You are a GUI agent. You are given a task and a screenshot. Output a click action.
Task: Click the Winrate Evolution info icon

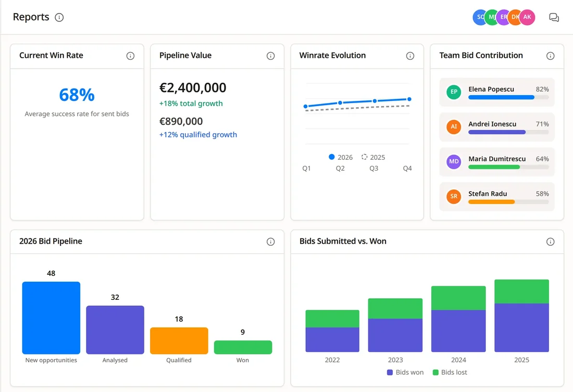pos(410,56)
